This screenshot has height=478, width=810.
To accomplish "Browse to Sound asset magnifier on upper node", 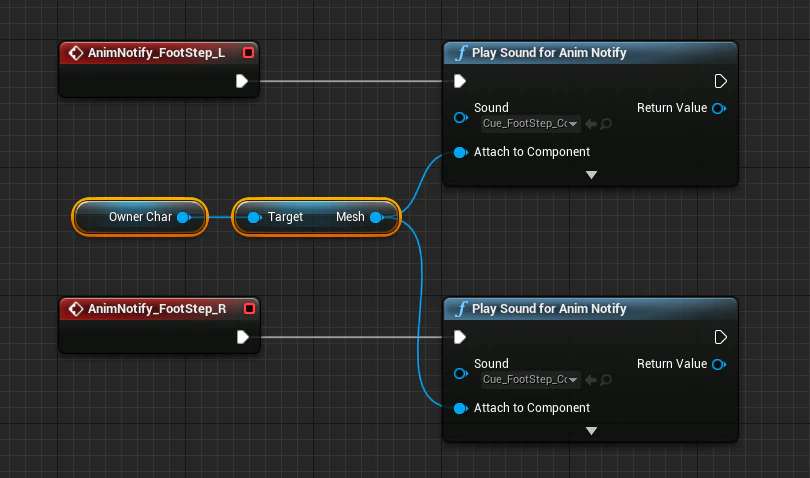I will coord(606,124).
